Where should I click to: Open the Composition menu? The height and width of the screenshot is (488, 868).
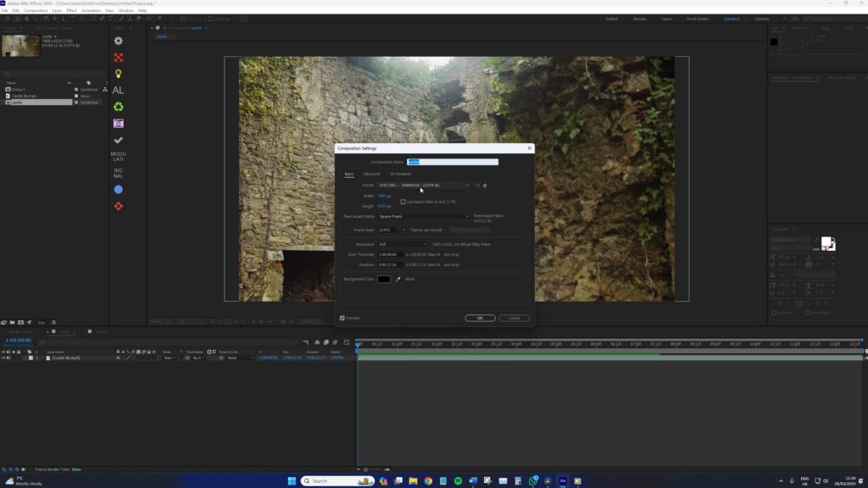(36, 10)
